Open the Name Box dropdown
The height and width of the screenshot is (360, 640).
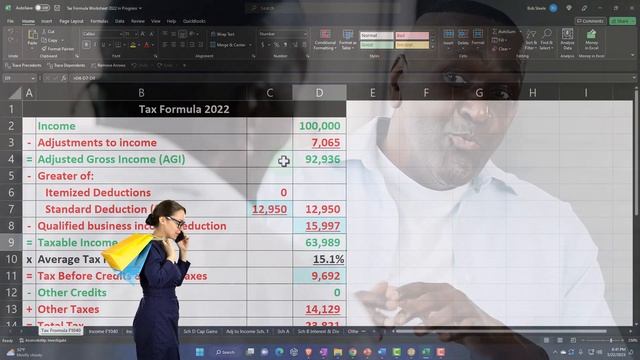(x=32, y=78)
